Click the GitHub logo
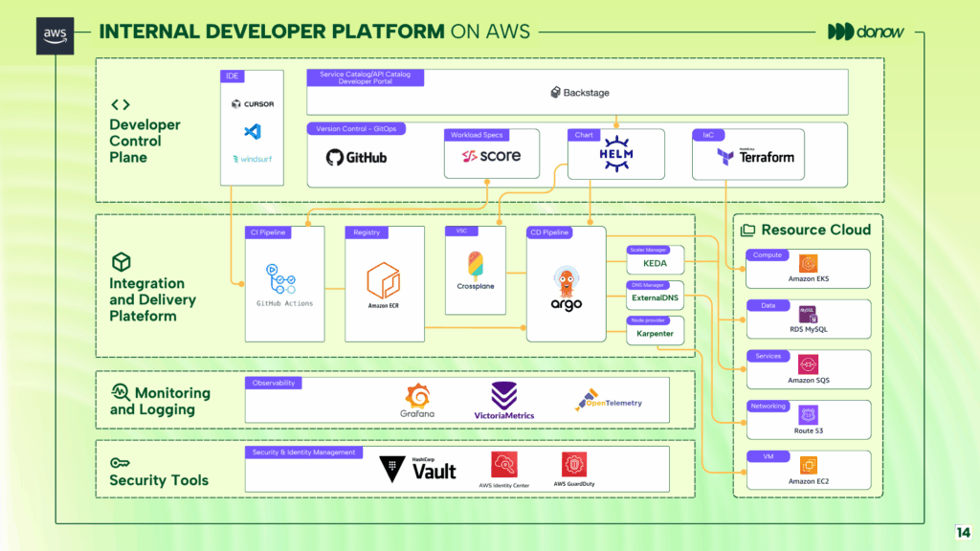The height and width of the screenshot is (551, 980). [x=356, y=158]
